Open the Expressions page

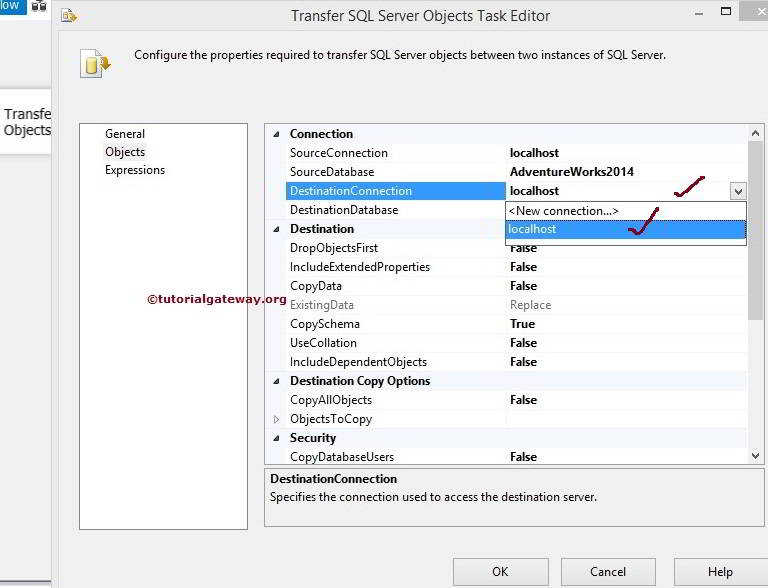[135, 170]
